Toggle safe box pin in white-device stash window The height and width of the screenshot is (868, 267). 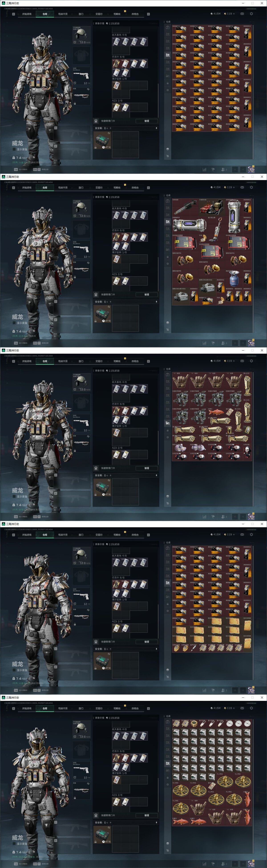(x=156, y=823)
